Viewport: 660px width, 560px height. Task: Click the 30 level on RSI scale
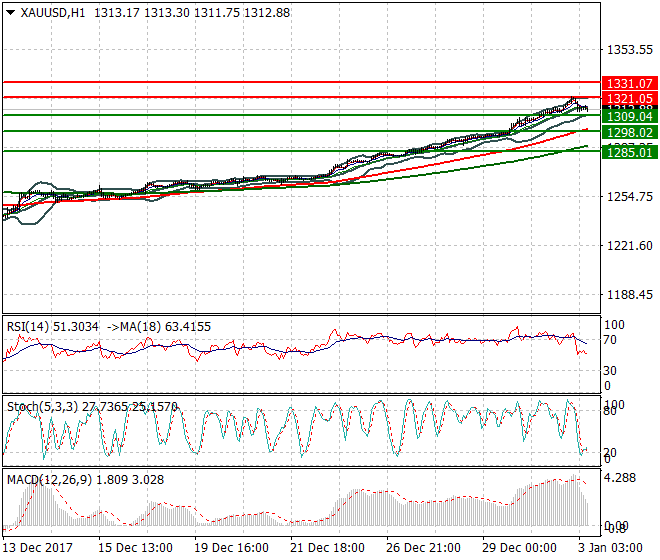[610, 371]
